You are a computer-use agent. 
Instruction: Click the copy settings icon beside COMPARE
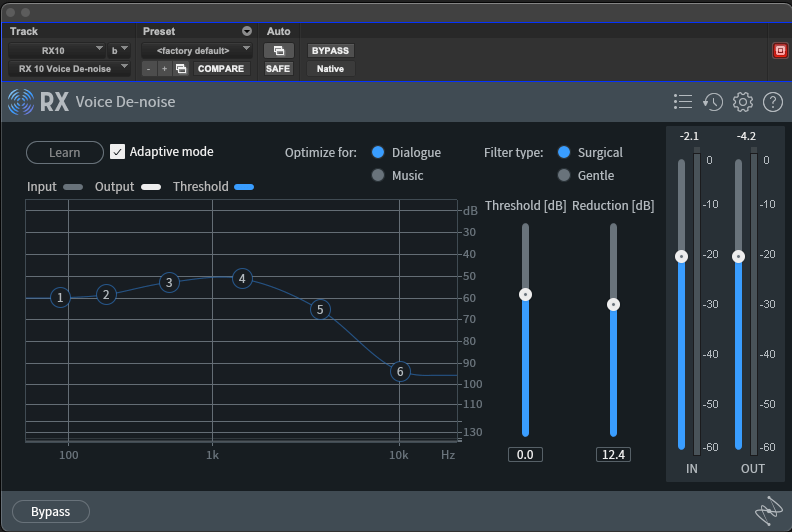coord(181,69)
